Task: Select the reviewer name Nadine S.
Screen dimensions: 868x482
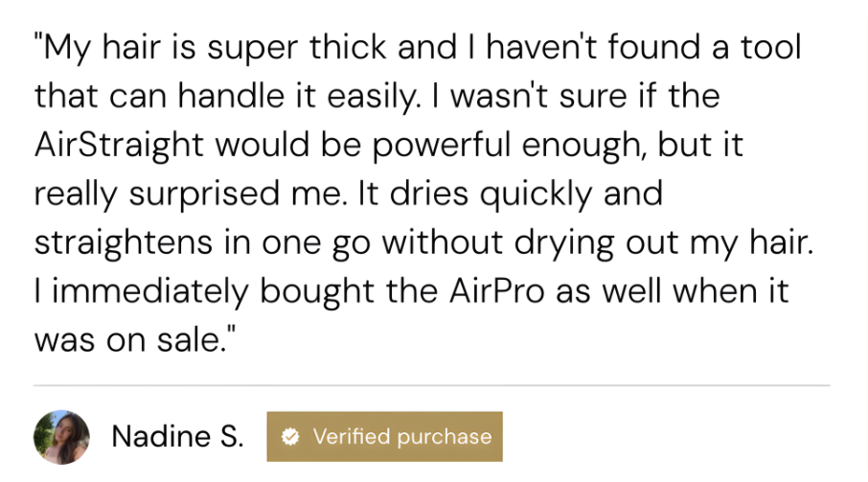Action: (x=177, y=437)
